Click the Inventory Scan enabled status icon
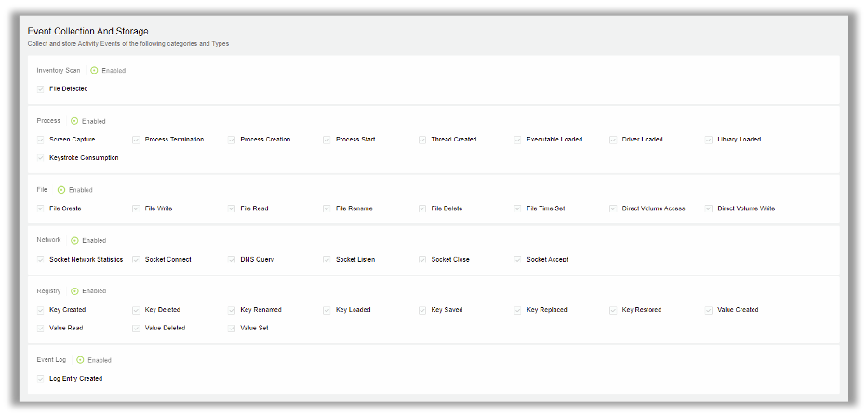868x416 pixels. tap(94, 70)
